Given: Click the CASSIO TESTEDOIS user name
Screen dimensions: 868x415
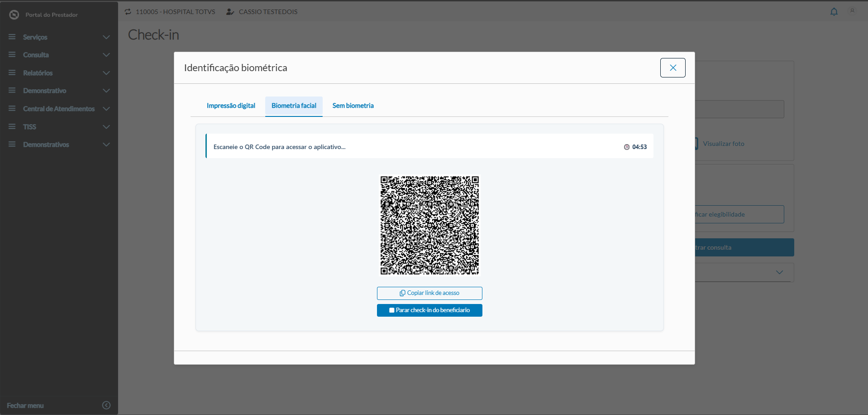Looking at the screenshot, I should tap(268, 12).
